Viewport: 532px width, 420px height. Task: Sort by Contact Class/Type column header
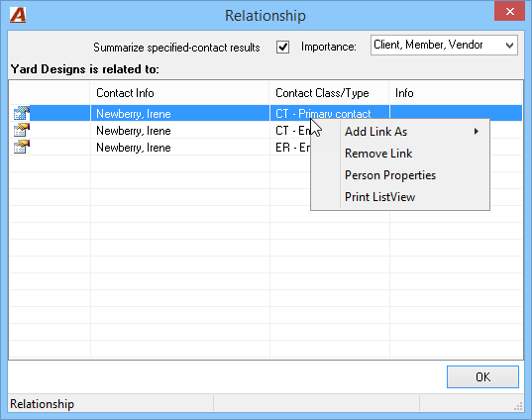330,93
